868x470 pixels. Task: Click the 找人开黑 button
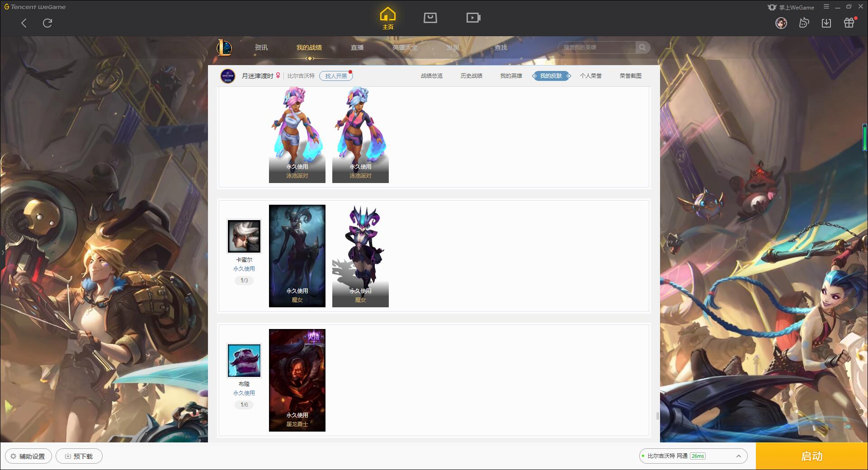pos(336,76)
